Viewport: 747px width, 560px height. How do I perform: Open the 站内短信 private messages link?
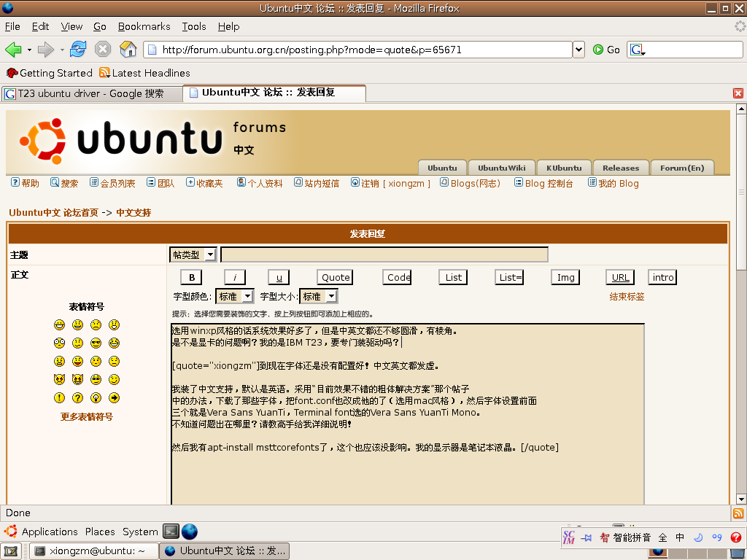coord(317,183)
